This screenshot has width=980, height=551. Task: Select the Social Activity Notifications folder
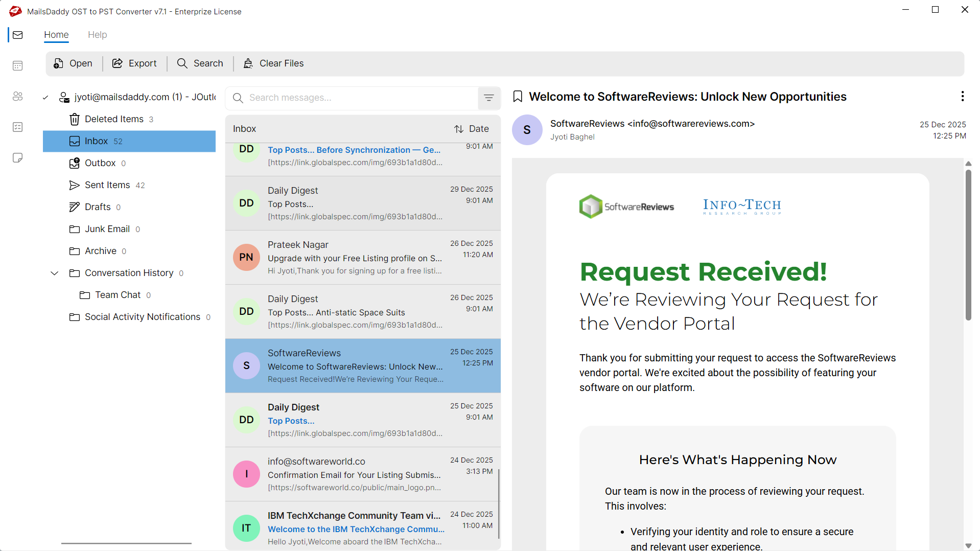pos(129,317)
